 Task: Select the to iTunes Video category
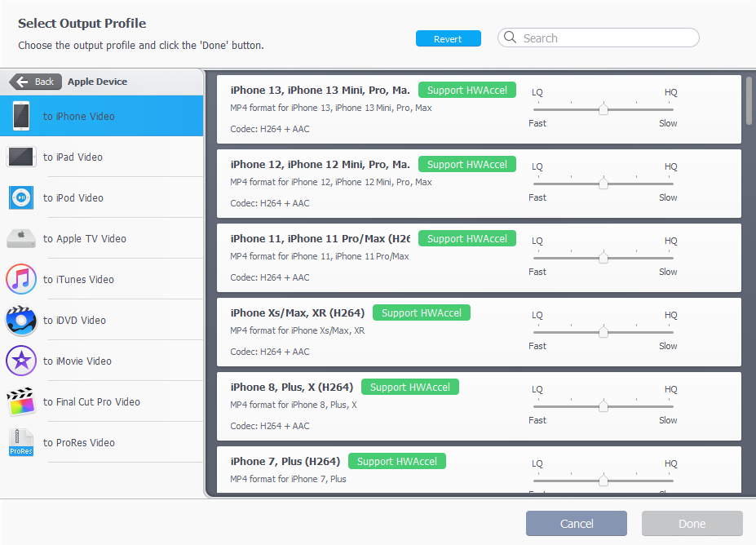coord(78,279)
